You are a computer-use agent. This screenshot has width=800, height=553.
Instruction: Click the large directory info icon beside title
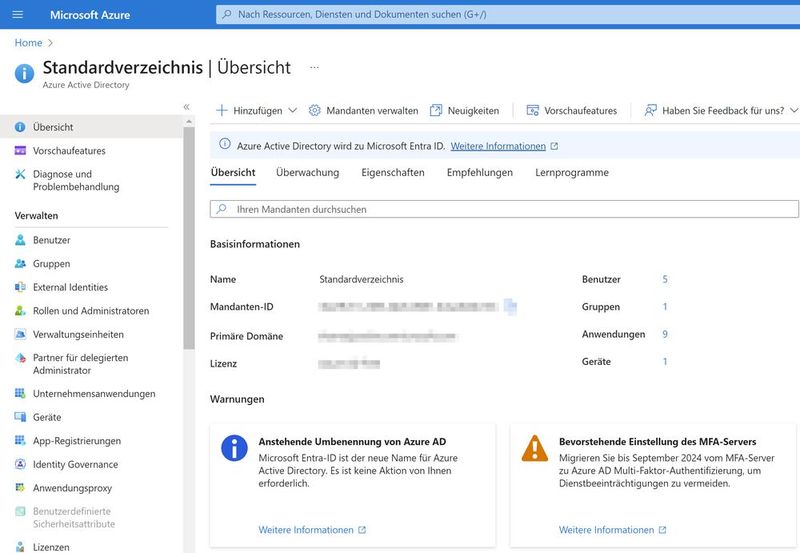[x=24, y=73]
